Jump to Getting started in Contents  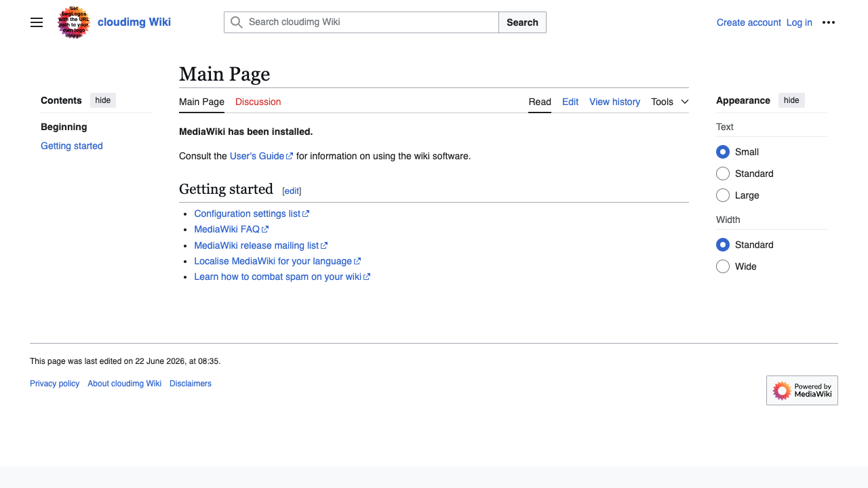(72, 146)
